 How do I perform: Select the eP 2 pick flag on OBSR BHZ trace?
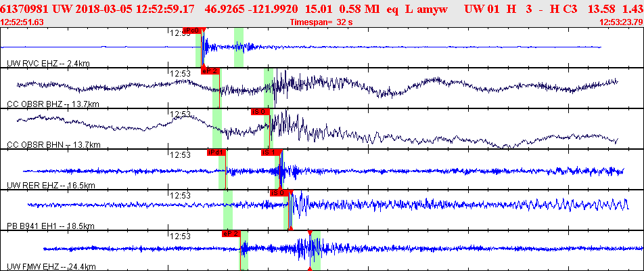click(210, 70)
